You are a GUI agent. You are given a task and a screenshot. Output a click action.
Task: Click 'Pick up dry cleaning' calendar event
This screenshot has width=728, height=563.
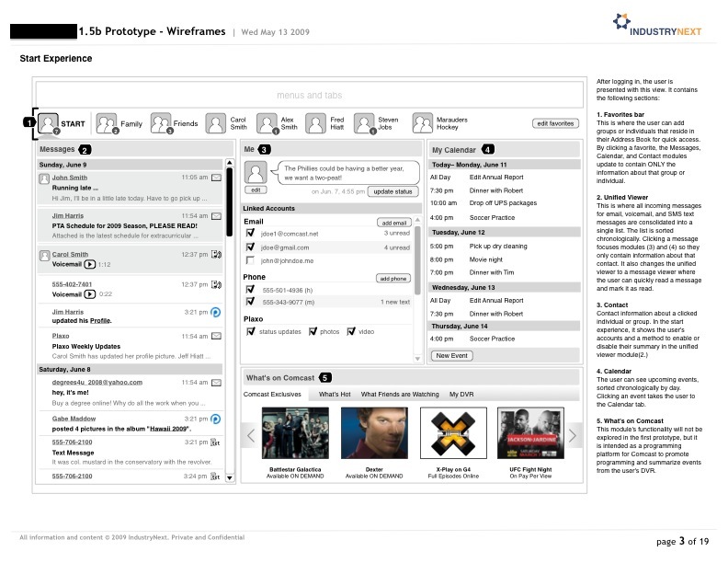[498, 247]
